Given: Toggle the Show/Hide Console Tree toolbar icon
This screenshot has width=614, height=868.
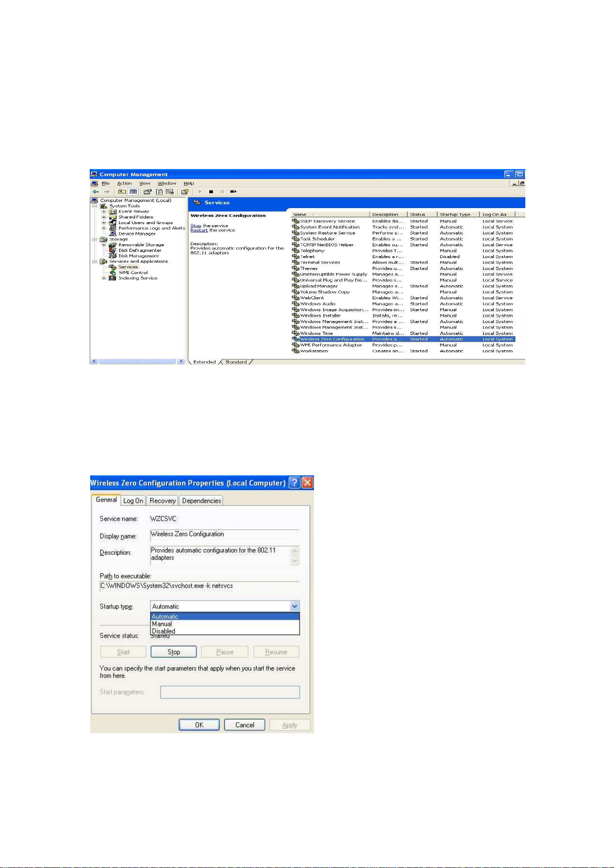Looking at the screenshot, I should tap(133, 192).
